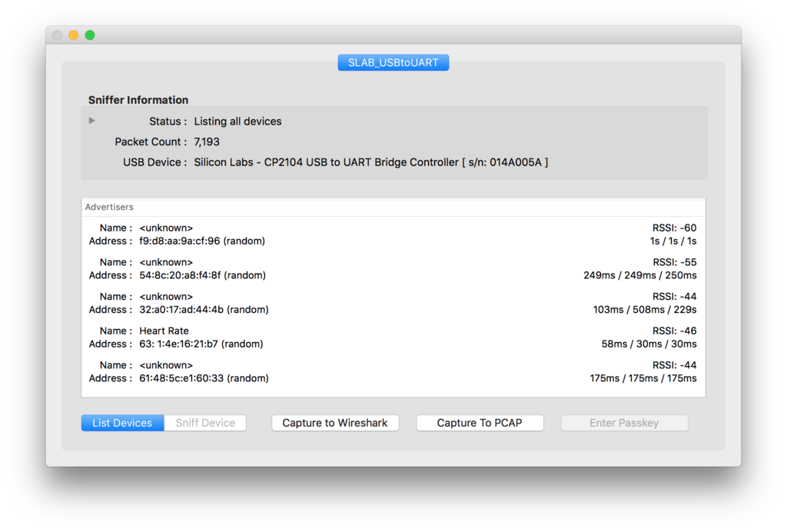Expand the Sniffer Information disclosure triangle
The height and width of the screenshot is (532, 787).
pos(92,121)
